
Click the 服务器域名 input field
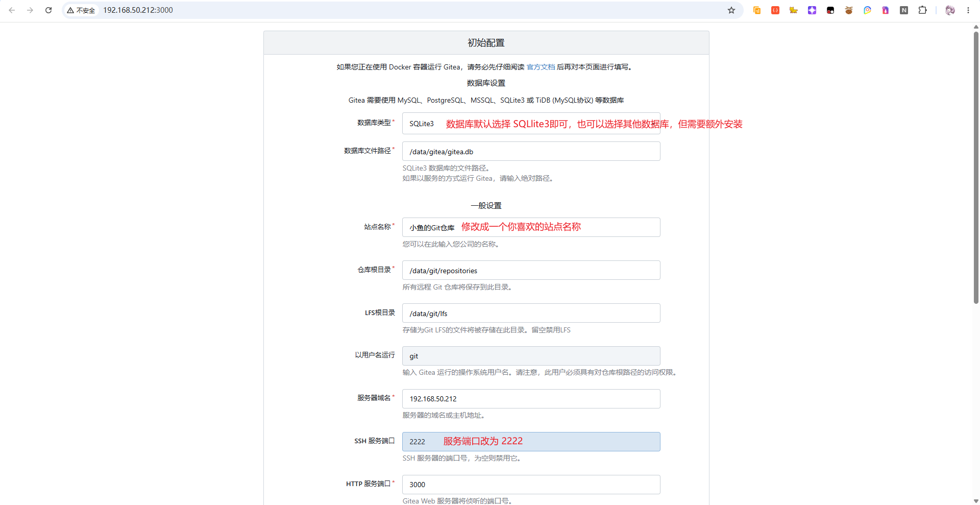(531, 399)
